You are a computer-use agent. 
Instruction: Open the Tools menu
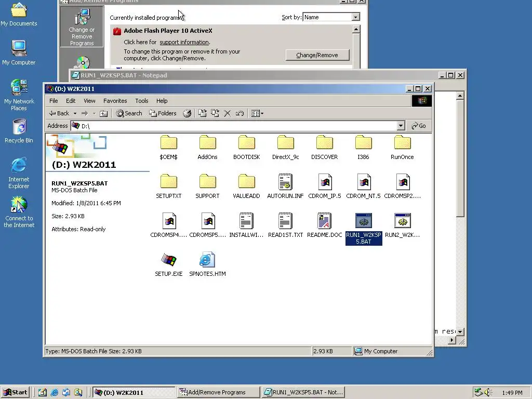(x=141, y=101)
